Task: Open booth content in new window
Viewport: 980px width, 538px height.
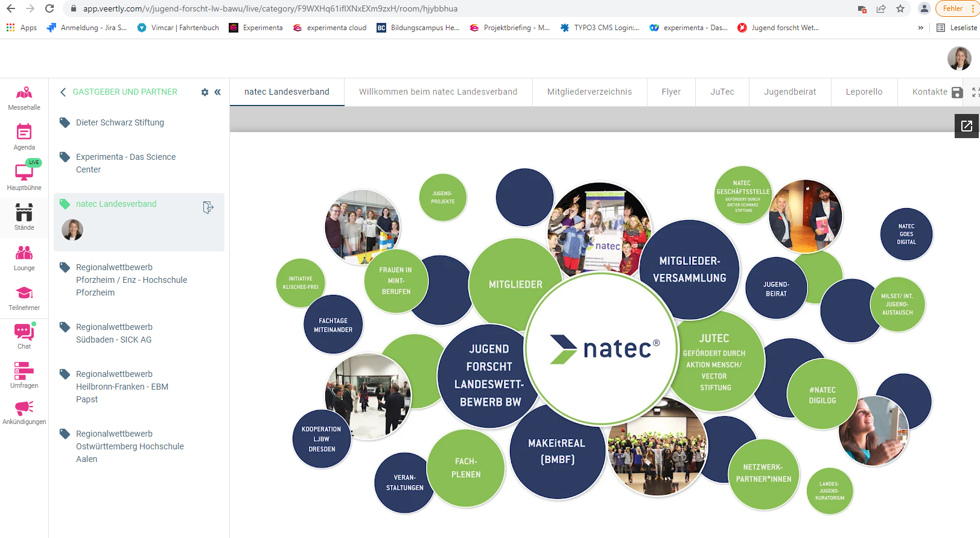Action: [966, 126]
